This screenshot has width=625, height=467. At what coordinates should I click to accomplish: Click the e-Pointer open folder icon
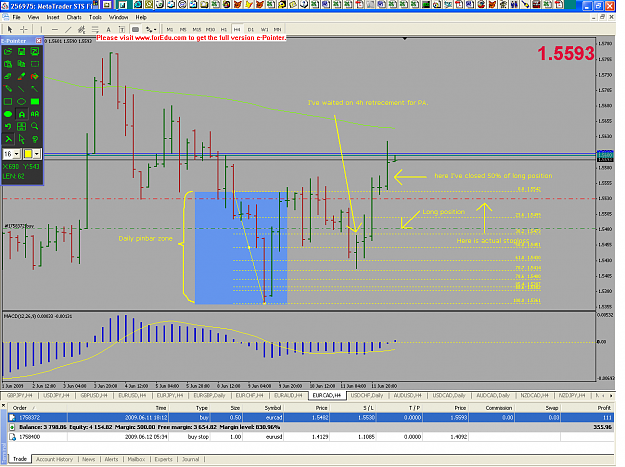[8, 51]
